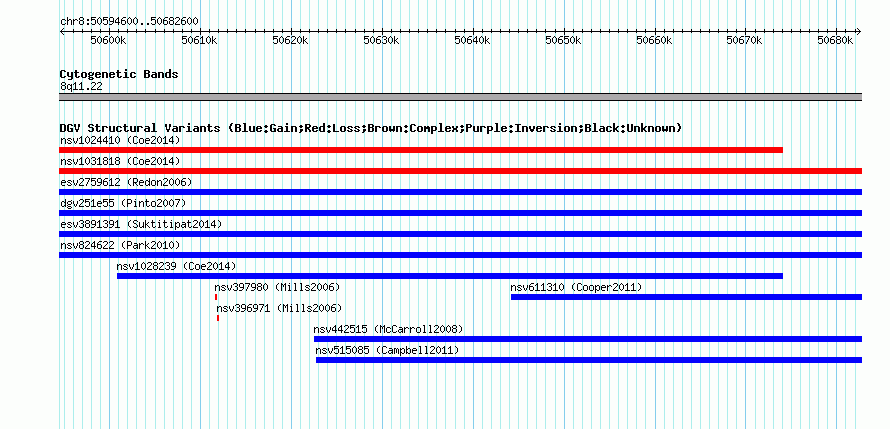
Task: Click the 50630k ruler tick label
Action: pos(381,40)
